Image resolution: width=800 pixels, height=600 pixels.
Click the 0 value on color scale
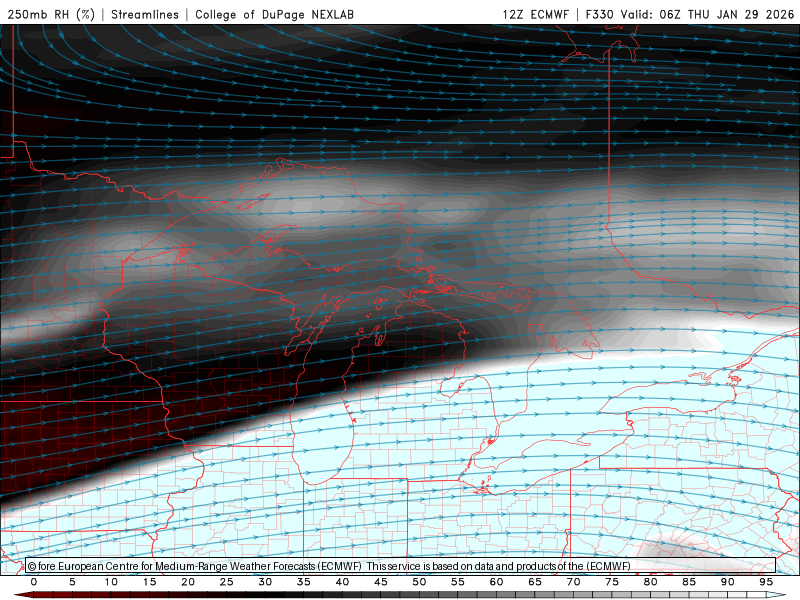tap(34, 582)
